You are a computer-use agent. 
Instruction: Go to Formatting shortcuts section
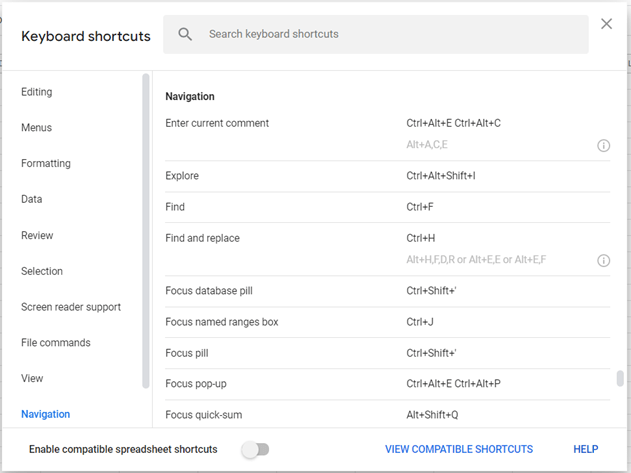[x=46, y=163]
